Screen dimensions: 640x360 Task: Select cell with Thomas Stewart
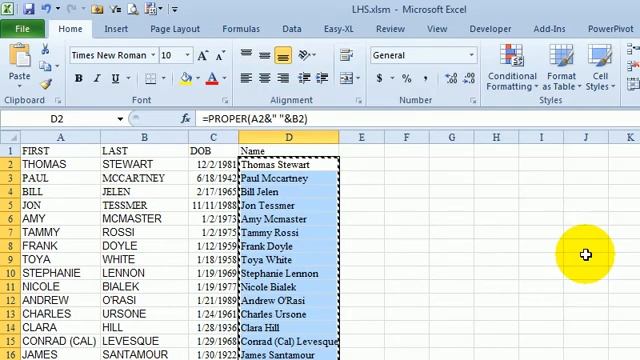pos(289,164)
